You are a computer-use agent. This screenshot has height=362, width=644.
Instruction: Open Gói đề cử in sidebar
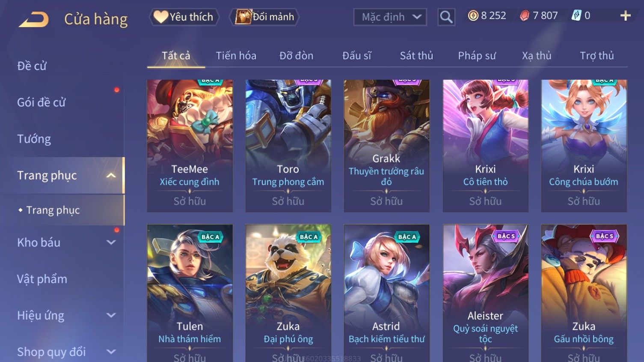coord(42,102)
